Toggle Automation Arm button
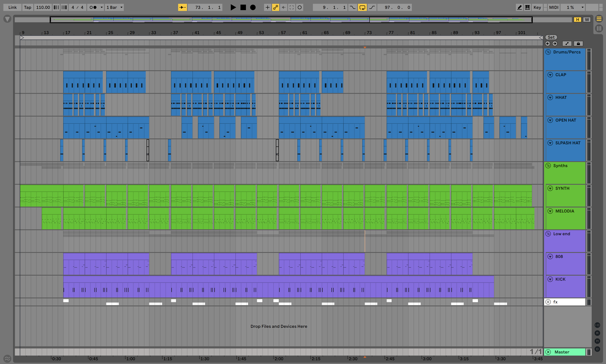The height and width of the screenshot is (364, 606). point(275,7)
